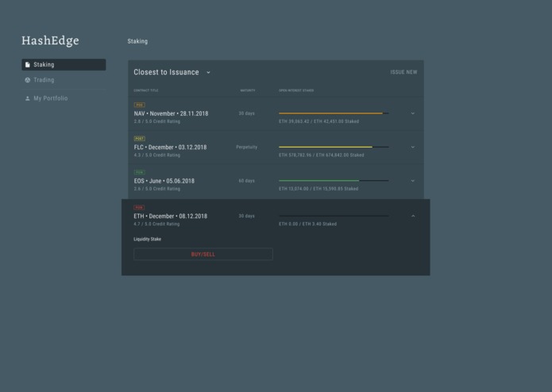Click the Open Interest Staked column header
The width and height of the screenshot is (552, 392).
pyautogui.click(x=296, y=90)
